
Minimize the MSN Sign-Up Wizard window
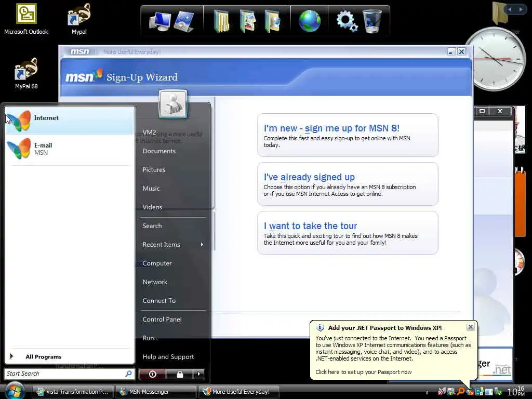(450, 51)
